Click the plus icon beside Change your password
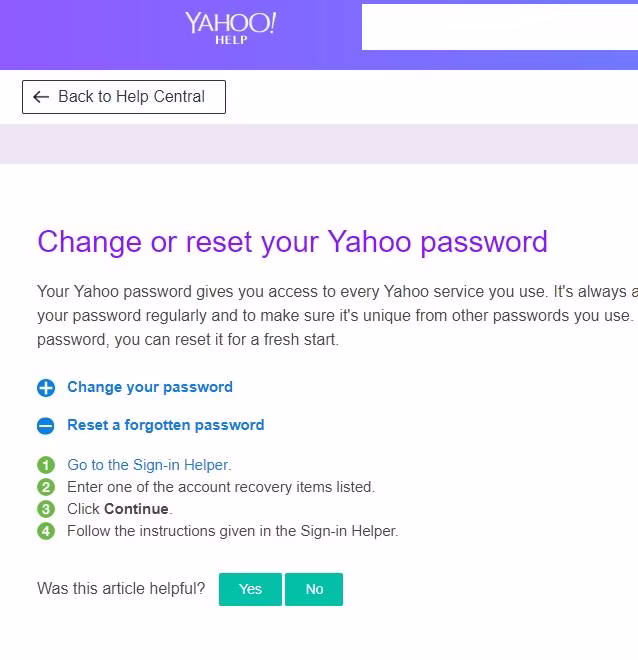This screenshot has width=638, height=660. coord(46,388)
